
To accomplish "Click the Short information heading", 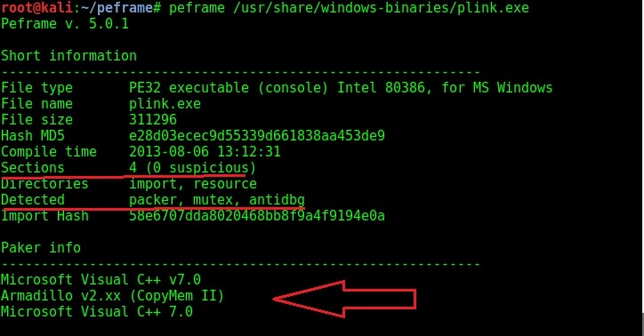I will click(68, 55).
